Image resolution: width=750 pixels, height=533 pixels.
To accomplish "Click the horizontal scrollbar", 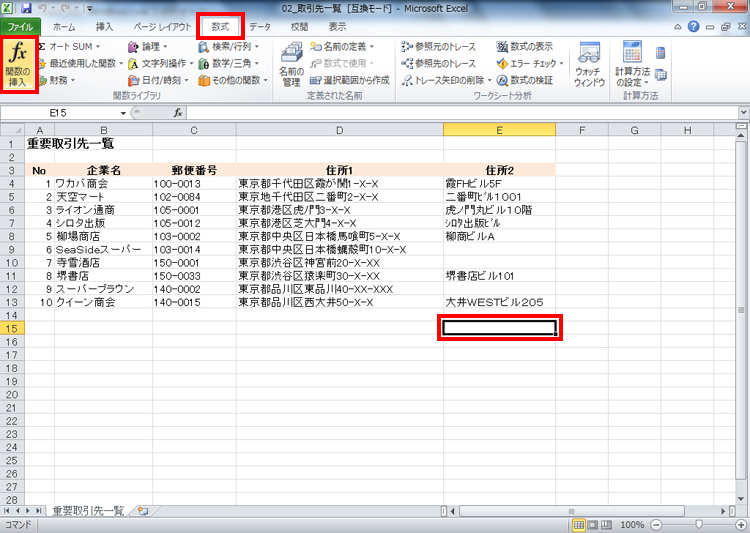I will (x=571, y=511).
